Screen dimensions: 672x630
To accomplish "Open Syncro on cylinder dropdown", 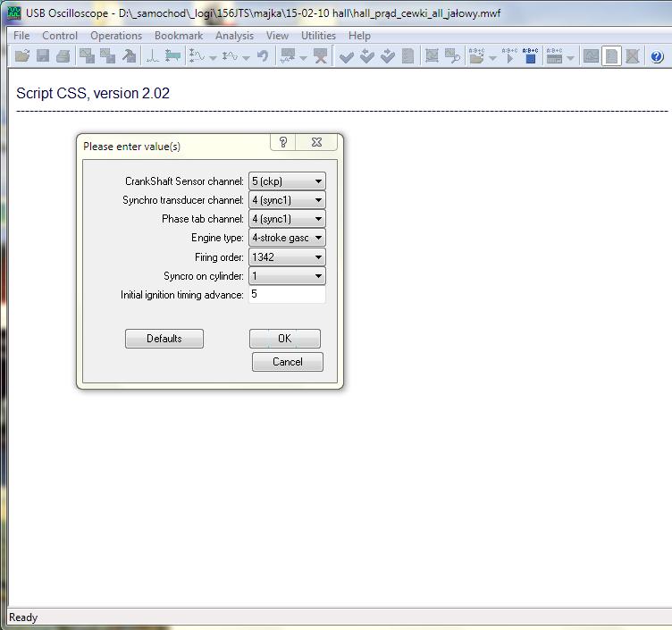I will point(287,276).
